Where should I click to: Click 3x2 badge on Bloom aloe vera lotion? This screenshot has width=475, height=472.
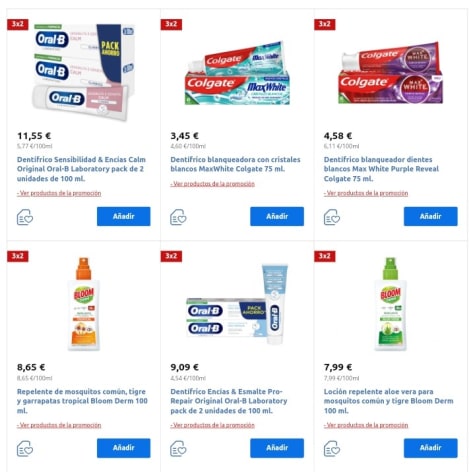coord(325,256)
